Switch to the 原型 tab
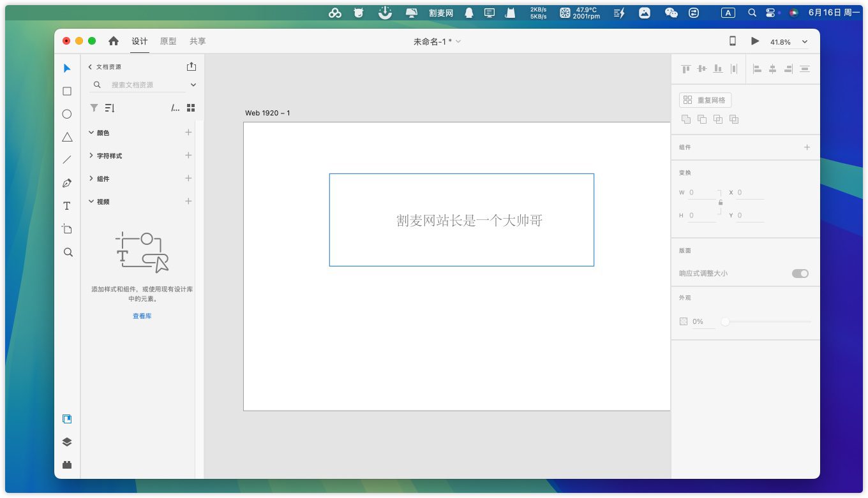 [168, 41]
